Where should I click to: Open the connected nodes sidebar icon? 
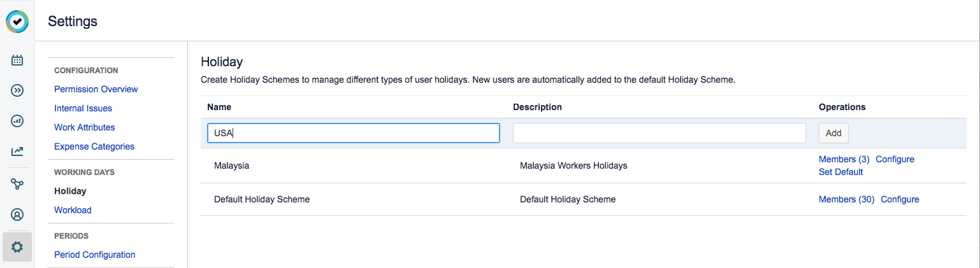(17, 184)
